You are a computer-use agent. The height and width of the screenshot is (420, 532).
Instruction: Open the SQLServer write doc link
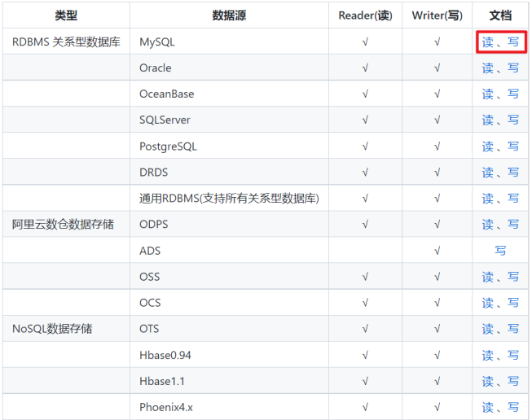(x=513, y=120)
